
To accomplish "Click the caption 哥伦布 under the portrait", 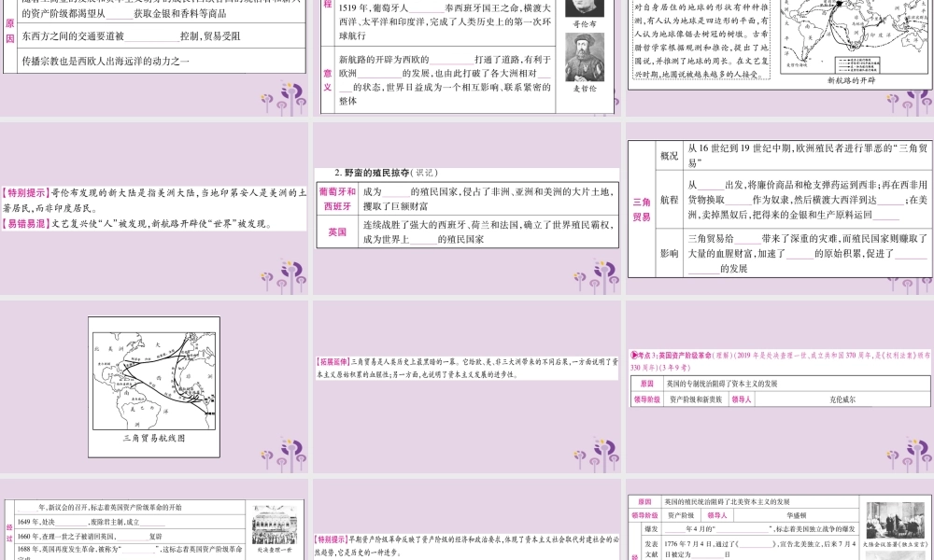I will pyautogui.click(x=585, y=24).
